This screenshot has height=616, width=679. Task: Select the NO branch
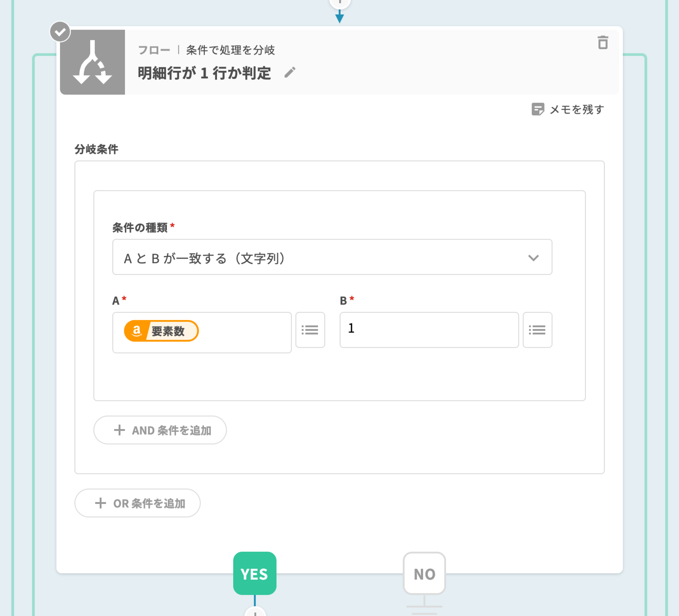(x=424, y=573)
